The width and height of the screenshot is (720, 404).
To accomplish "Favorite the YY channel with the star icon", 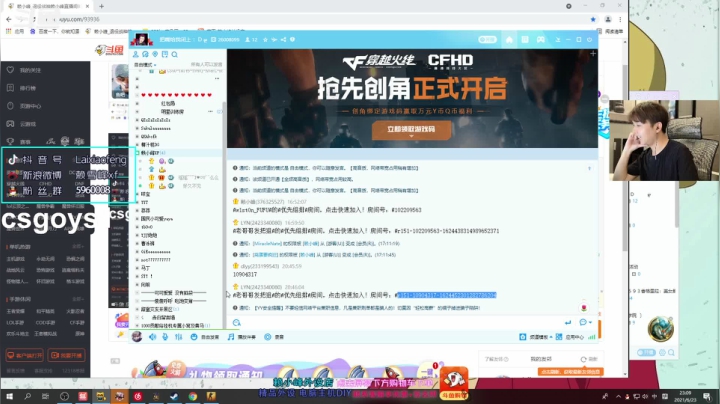I will tap(265, 39).
